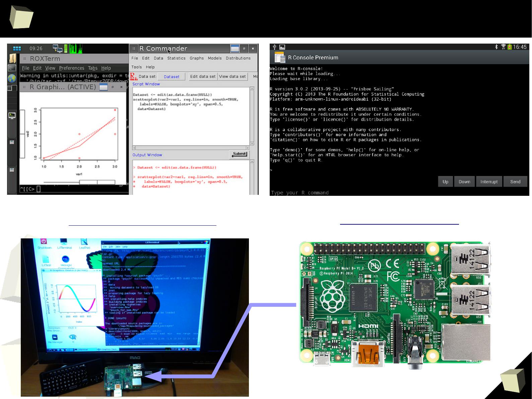Open Help menu in ROXTerm

(x=106, y=68)
